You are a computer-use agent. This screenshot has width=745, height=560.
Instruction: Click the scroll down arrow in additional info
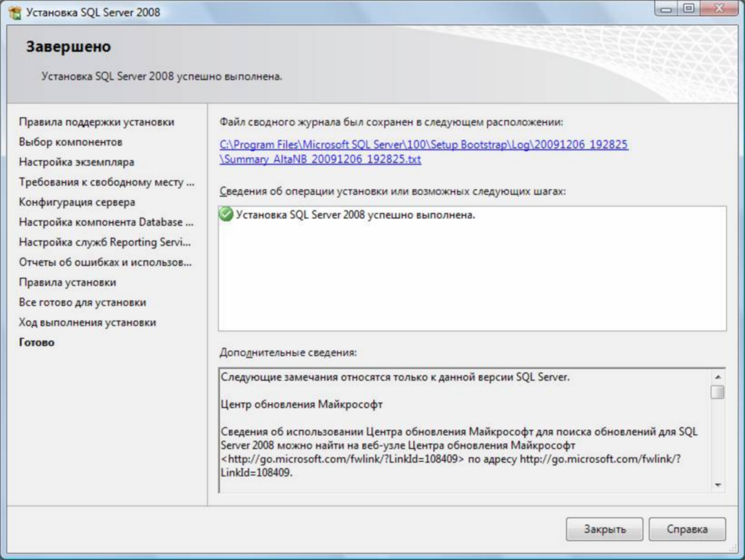click(x=718, y=485)
